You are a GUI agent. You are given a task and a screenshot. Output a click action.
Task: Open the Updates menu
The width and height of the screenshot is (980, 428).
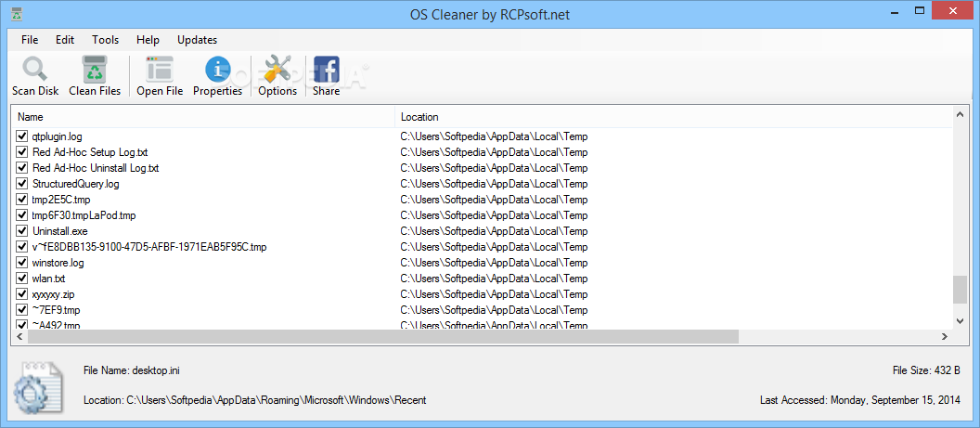tap(197, 40)
